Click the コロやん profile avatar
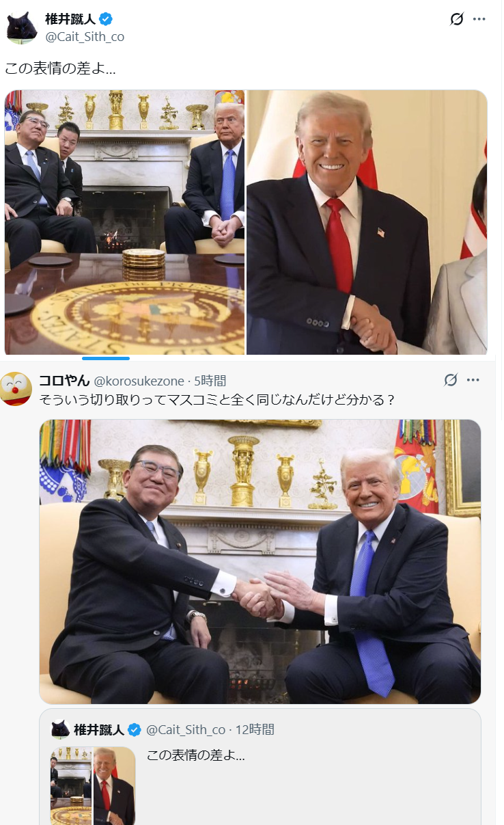The height and width of the screenshot is (825, 504). pyautogui.click(x=16, y=388)
